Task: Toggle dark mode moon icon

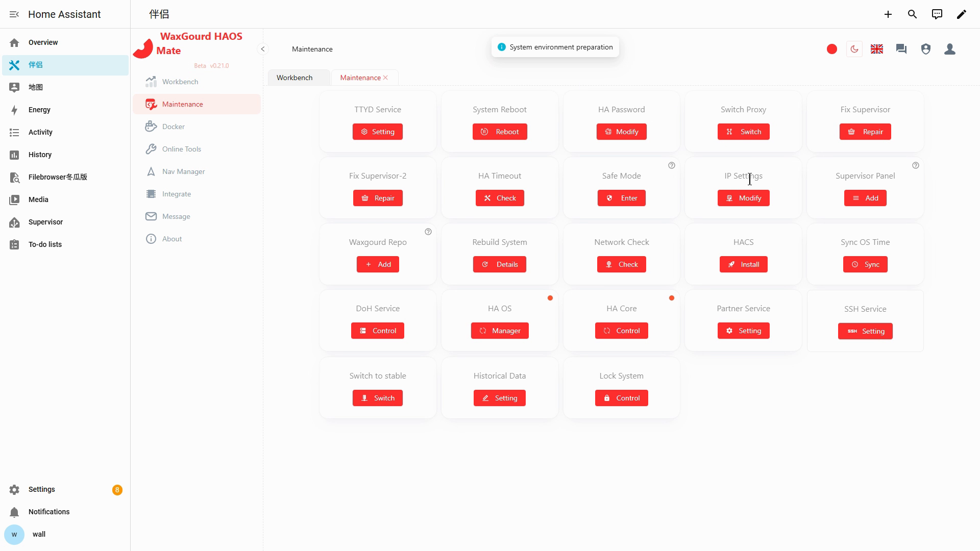Action: pos(854,49)
